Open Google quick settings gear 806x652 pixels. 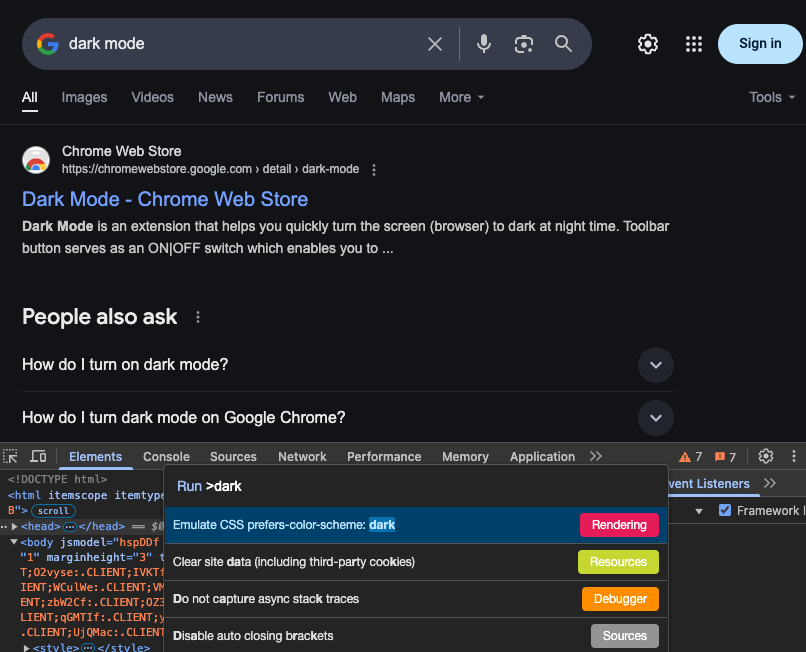pos(648,44)
